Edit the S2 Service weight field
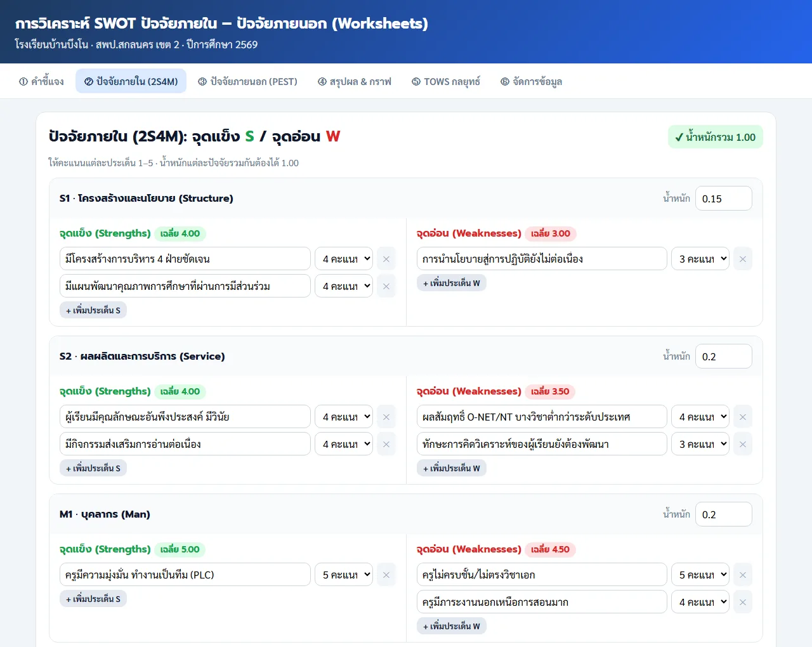Screen dimensions: 812x647 (724, 356)
